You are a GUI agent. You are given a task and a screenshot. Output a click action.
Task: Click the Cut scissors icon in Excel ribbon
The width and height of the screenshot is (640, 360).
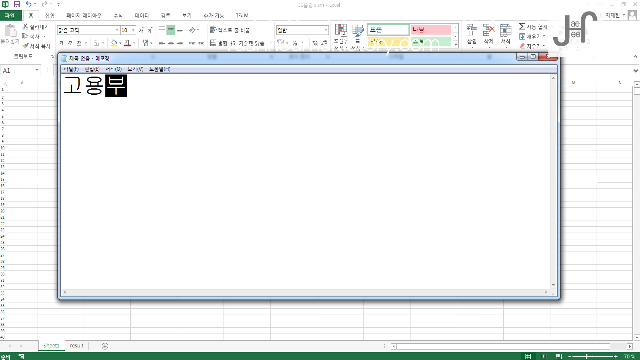pyautogui.click(x=25, y=27)
